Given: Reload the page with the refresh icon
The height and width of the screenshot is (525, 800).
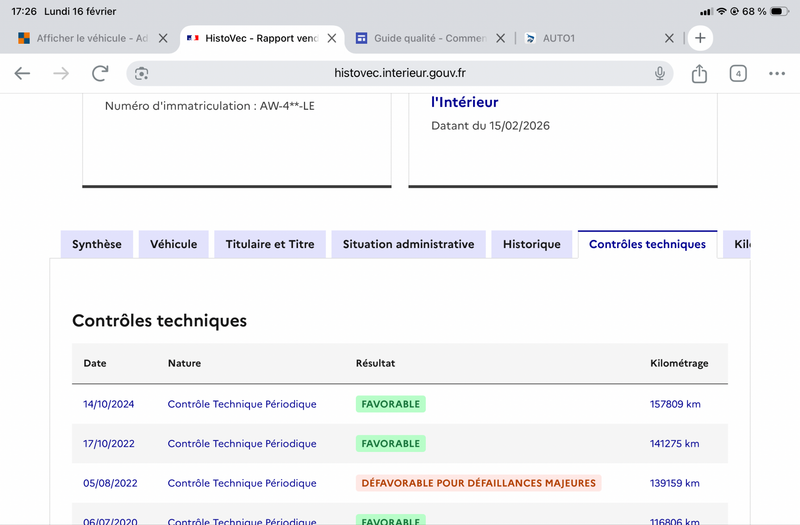Looking at the screenshot, I should 100,73.
